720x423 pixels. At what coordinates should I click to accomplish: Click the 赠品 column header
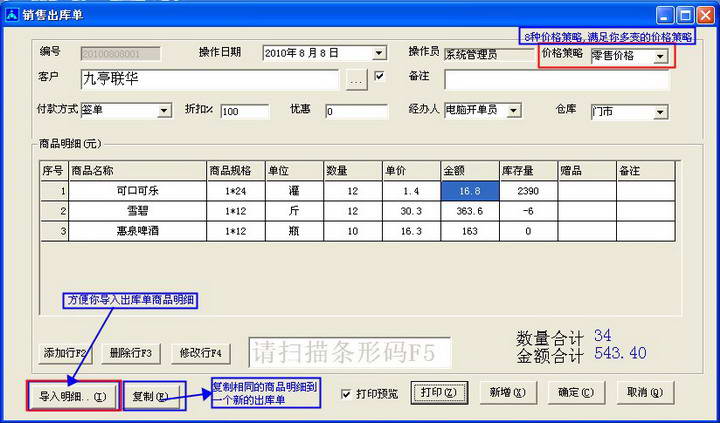click(x=587, y=171)
